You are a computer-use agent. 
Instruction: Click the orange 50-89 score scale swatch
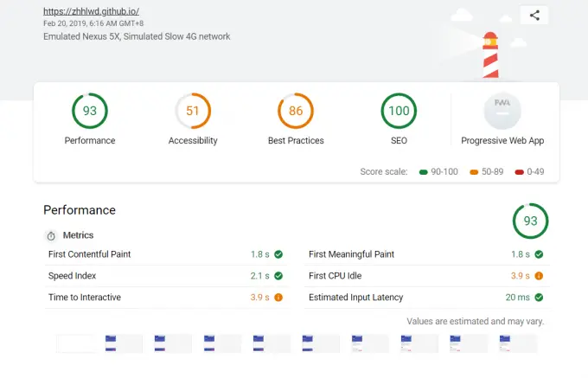click(474, 172)
